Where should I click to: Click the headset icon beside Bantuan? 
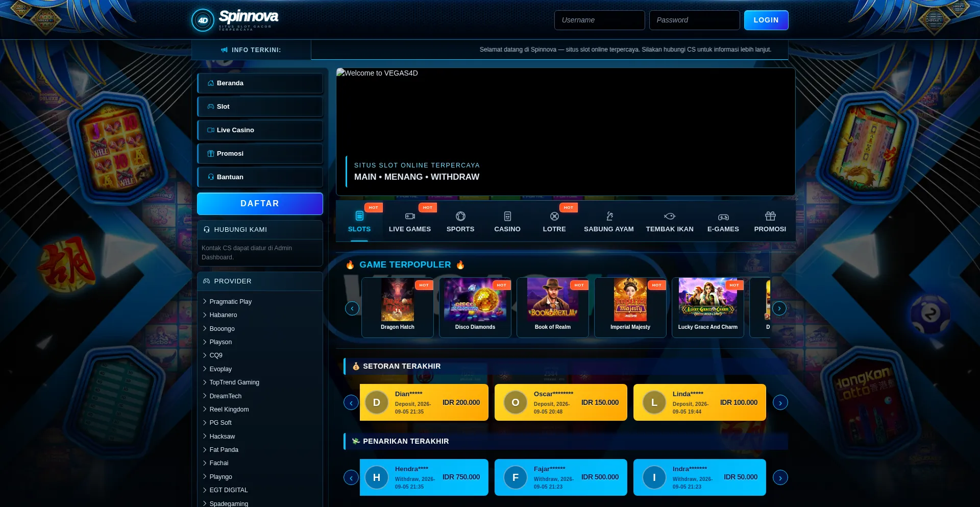[x=211, y=177]
